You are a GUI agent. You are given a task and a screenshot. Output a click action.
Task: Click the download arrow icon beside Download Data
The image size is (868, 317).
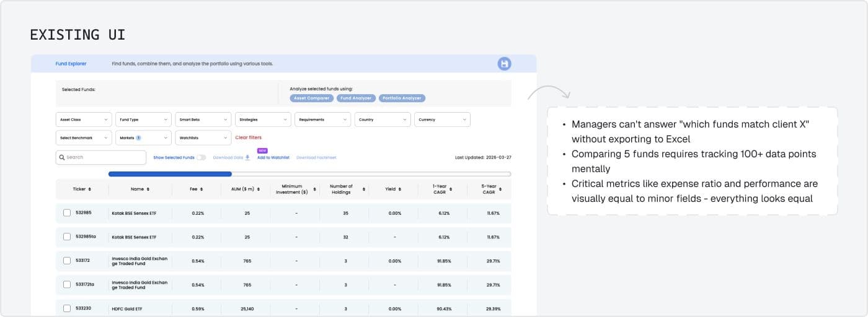click(x=247, y=157)
